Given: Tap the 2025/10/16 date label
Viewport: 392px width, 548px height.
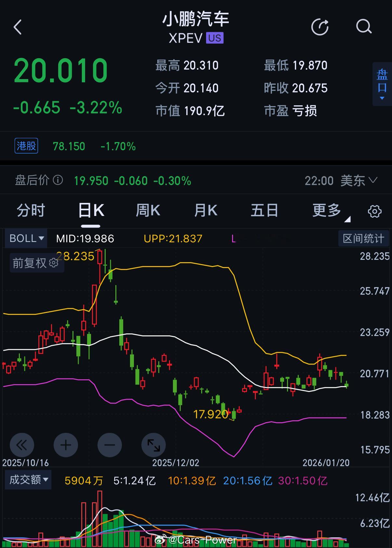Looking at the screenshot, I should pos(25,462).
